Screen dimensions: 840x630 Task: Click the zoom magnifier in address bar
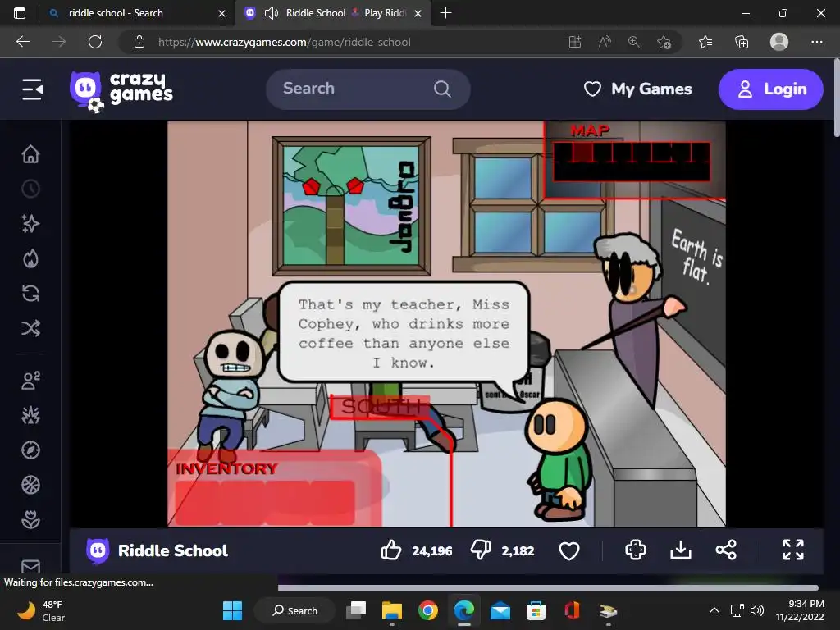click(x=634, y=42)
